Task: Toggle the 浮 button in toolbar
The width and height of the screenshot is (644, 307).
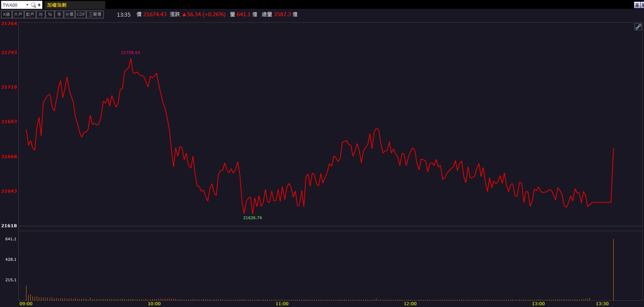Action: pyautogui.click(x=59, y=14)
